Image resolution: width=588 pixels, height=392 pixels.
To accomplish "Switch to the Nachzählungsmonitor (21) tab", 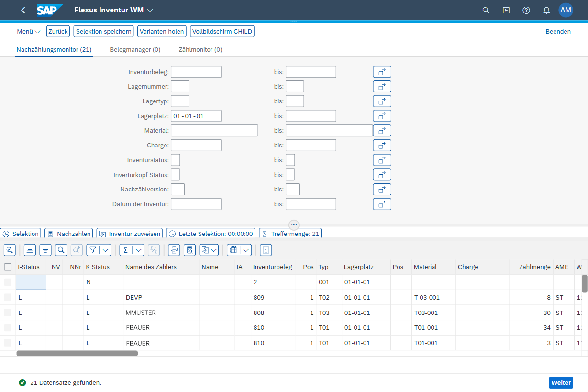I will (54, 49).
